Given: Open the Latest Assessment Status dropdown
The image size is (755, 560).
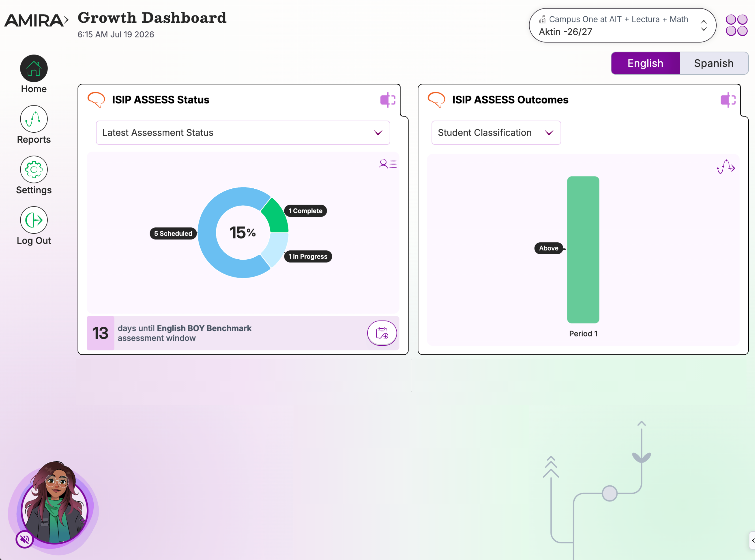Looking at the screenshot, I should (x=243, y=133).
